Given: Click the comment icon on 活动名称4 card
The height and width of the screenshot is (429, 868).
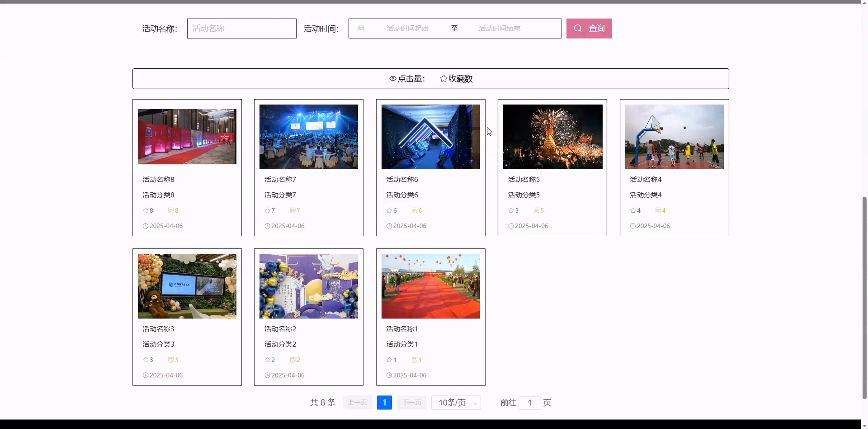Looking at the screenshot, I should 658,211.
